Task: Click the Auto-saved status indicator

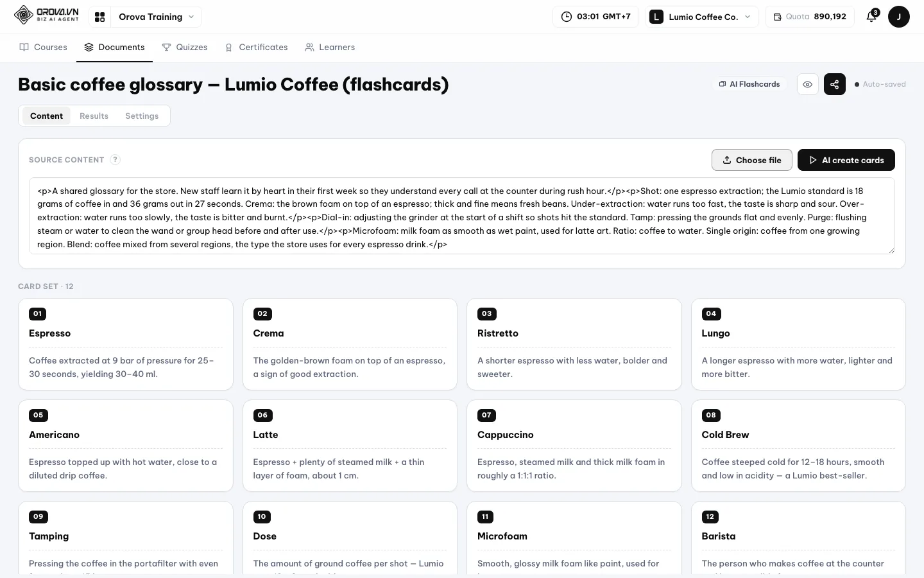Action: coord(880,84)
